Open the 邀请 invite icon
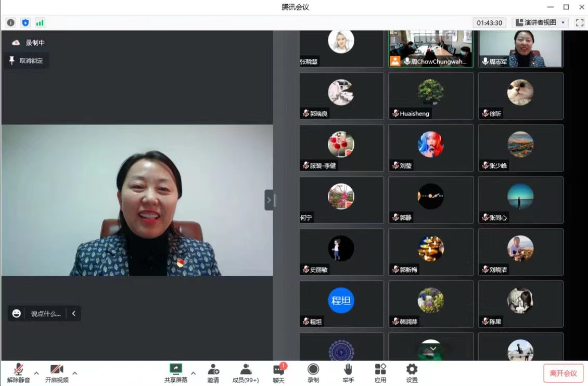 [213, 372]
